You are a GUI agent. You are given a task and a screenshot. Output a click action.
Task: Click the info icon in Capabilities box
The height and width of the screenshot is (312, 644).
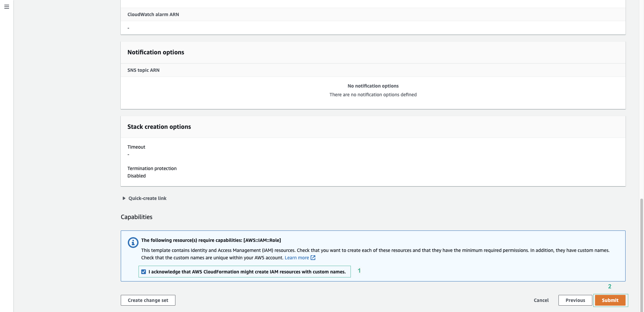tap(133, 243)
